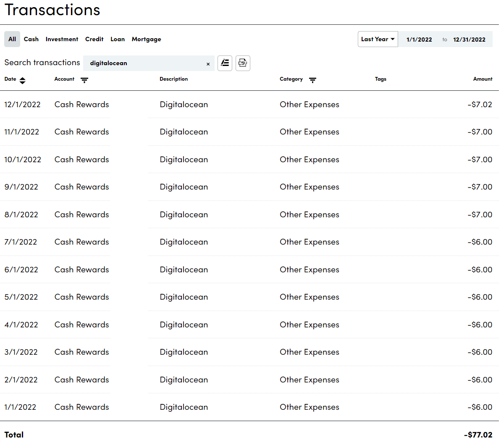Select the 11/1/2022 transaction date
Screen dimensions: 501x448
click(22, 132)
